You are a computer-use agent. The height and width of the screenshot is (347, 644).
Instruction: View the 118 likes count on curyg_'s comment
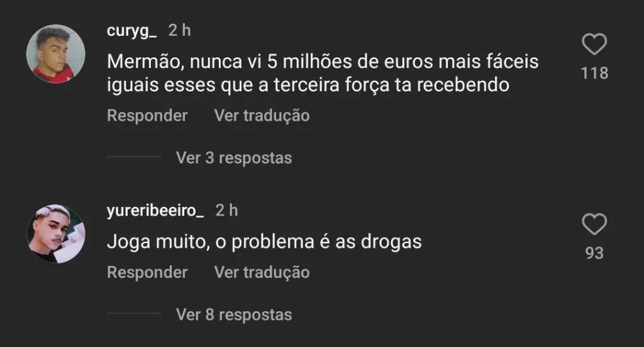pyautogui.click(x=594, y=73)
